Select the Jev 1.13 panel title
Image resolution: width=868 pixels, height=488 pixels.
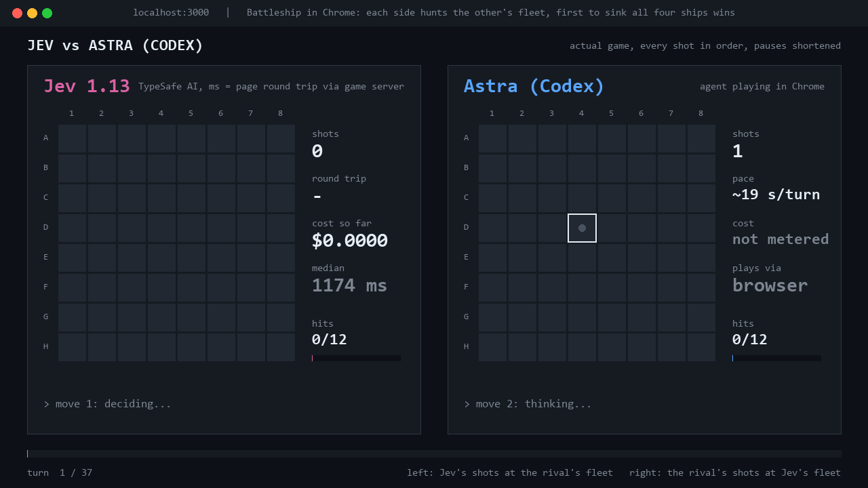[87, 86]
